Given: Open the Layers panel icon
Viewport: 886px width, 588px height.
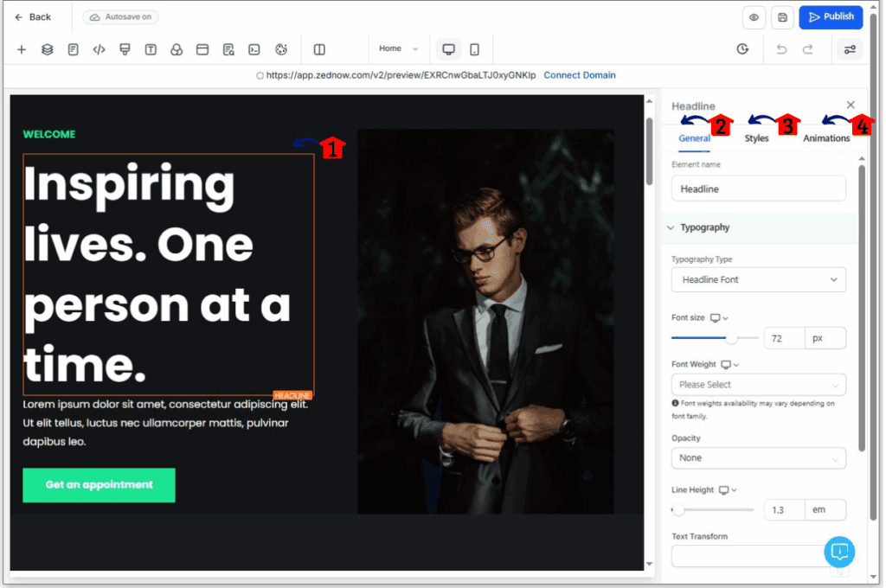Looking at the screenshot, I should pos(47,49).
